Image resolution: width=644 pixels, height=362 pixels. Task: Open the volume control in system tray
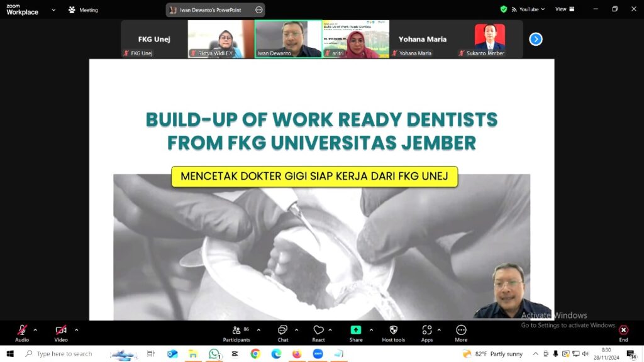click(586, 354)
